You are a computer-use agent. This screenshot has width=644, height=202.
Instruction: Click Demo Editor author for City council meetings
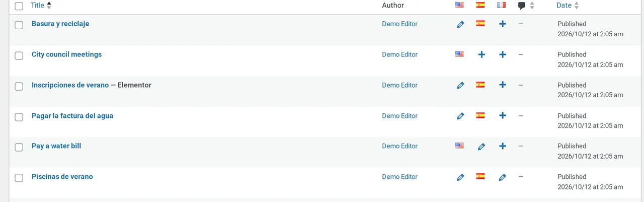click(399, 54)
